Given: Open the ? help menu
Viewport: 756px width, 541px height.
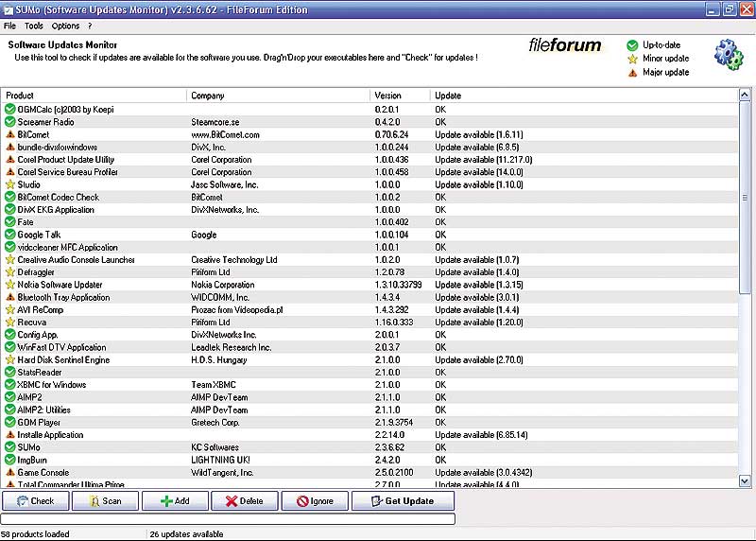Looking at the screenshot, I should tap(90, 26).
